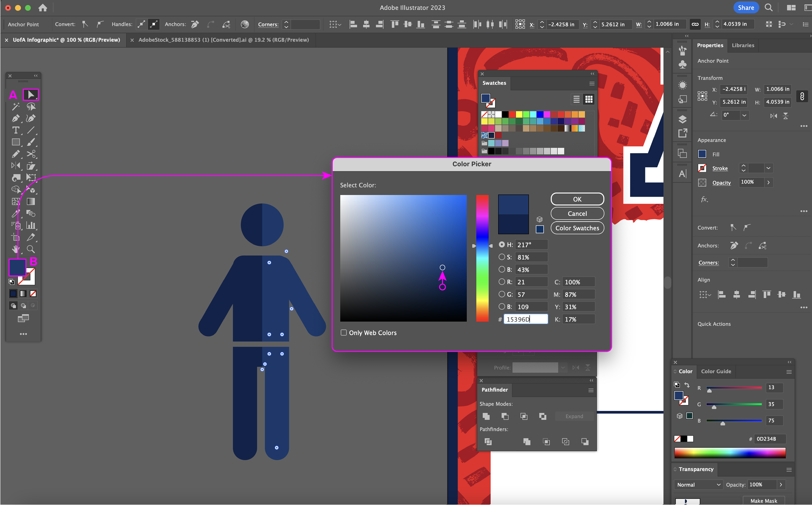Click the vertical hue spectrum bar
The image size is (812, 505).
point(482,258)
